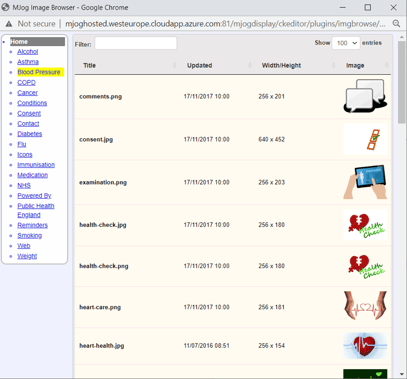Open the Immunisation category link
Viewport: 407px width, 379px height.
[36, 165]
